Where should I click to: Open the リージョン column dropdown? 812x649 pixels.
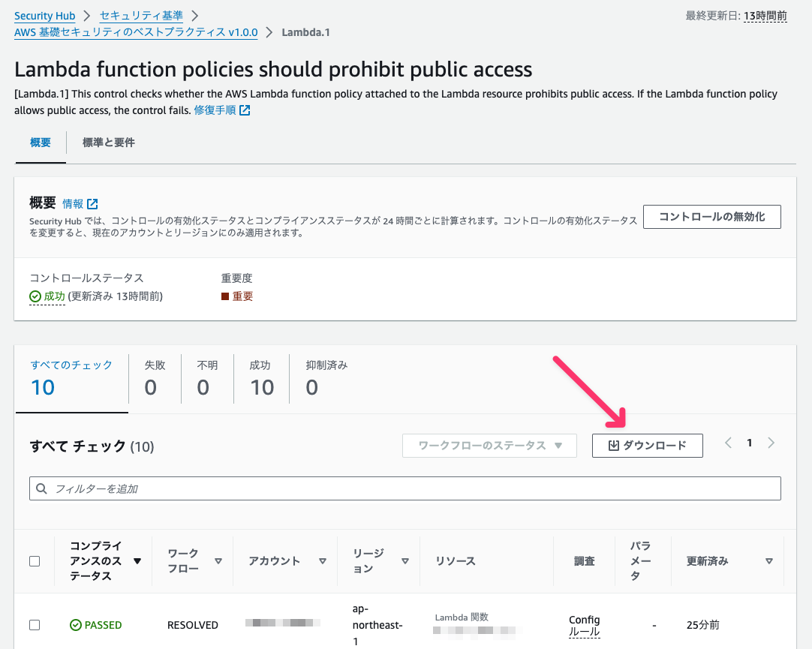405,560
